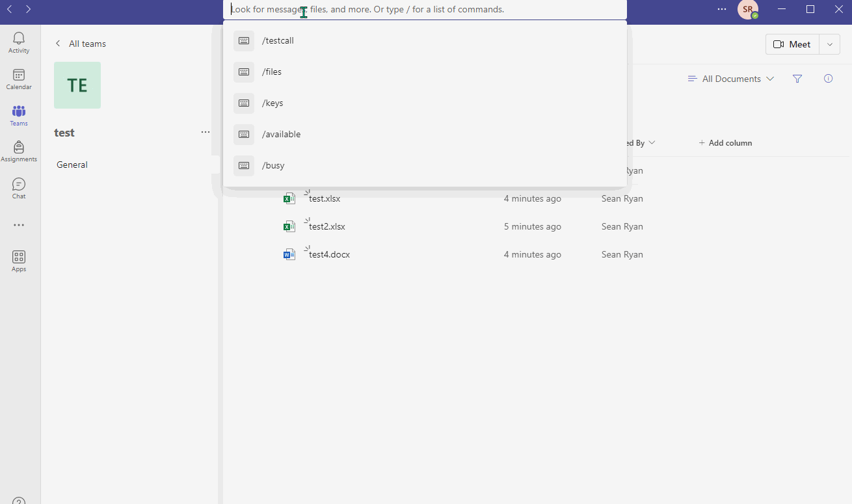Click the TE team avatar
The width and height of the screenshot is (852, 504).
pyautogui.click(x=77, y=85)
